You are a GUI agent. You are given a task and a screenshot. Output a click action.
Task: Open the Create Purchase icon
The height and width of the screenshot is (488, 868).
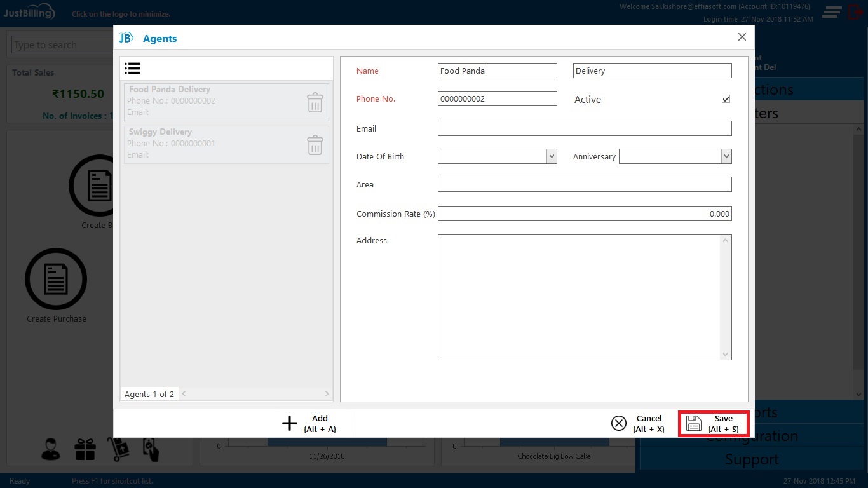(x=56, y=278)
